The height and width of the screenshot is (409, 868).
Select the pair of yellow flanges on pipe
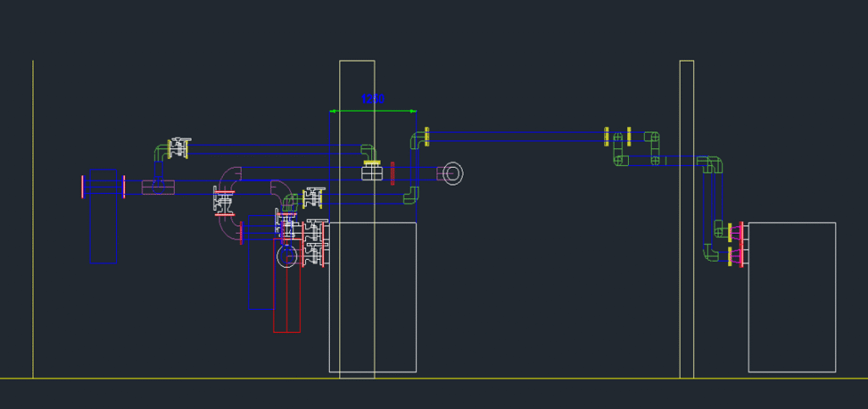point(617,135)
